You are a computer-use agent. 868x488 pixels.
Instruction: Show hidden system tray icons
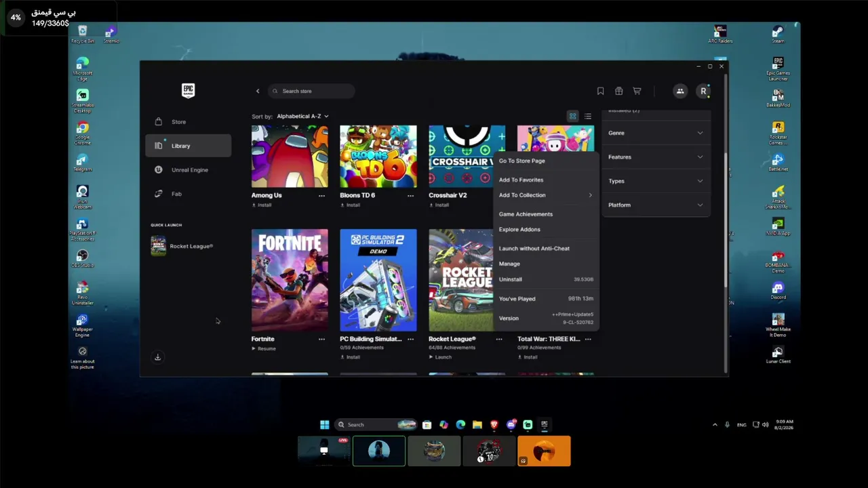point(715,425)
